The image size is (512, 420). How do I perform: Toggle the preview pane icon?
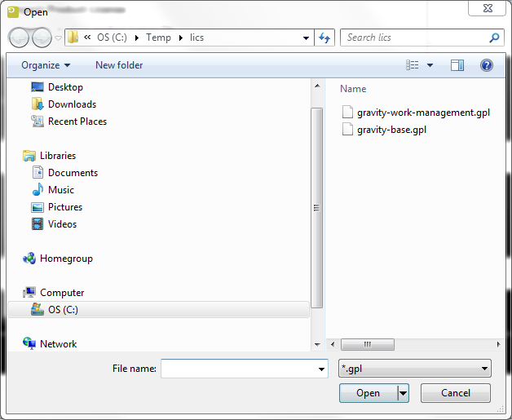(x=457, y=65)
